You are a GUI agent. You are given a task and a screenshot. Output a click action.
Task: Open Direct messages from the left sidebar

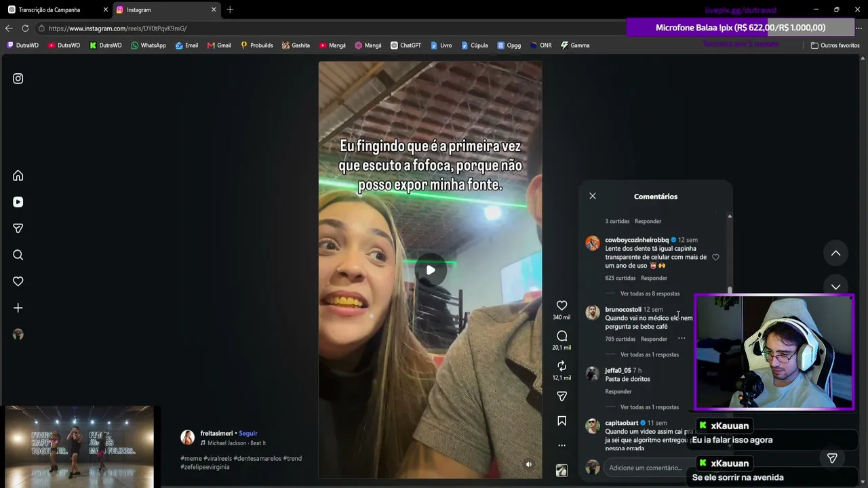click(18, 228)
